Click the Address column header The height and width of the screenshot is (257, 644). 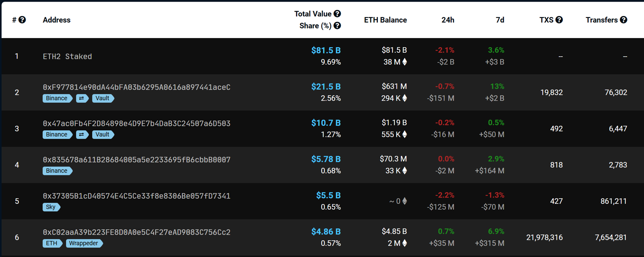[57, 20]
